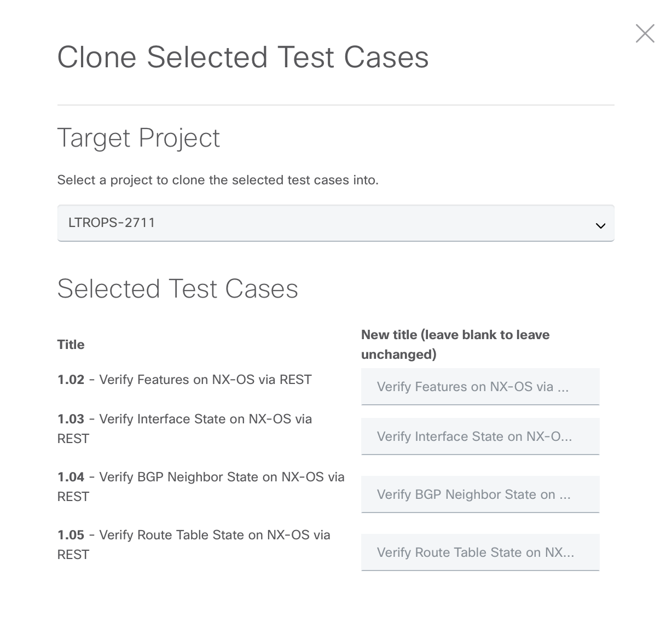Select the Verify Route Table State title input
Image resolution: width=672 pixels, height=617 pixels.
tap(480, 552)
